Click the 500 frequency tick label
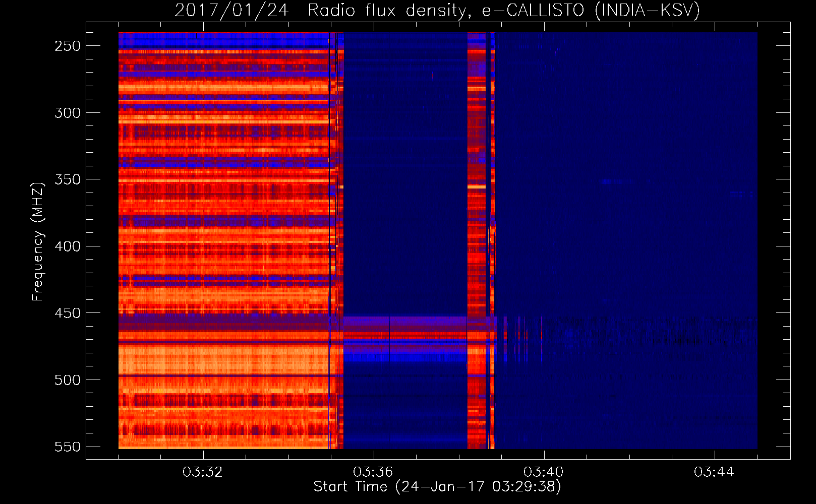 pyautogui.click(x=68, y=380)
